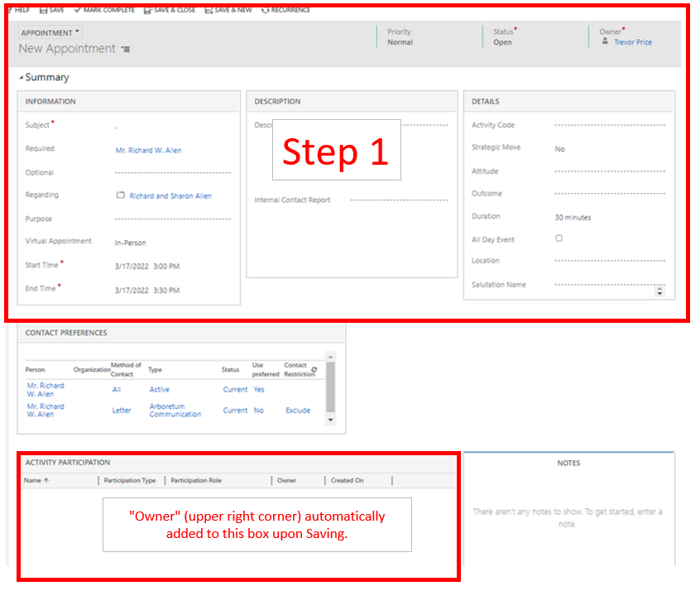
Task: Click the Contact Preferences scrollbar thumb
Action: pyautogui.click(x=330, y=387)
